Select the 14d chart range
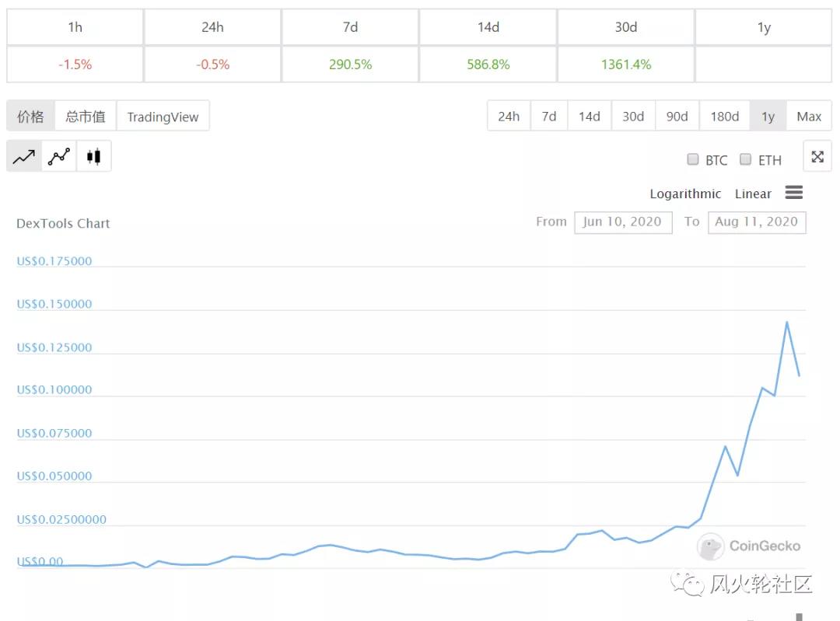Viewport: 840px width, 621px height. 590,116
